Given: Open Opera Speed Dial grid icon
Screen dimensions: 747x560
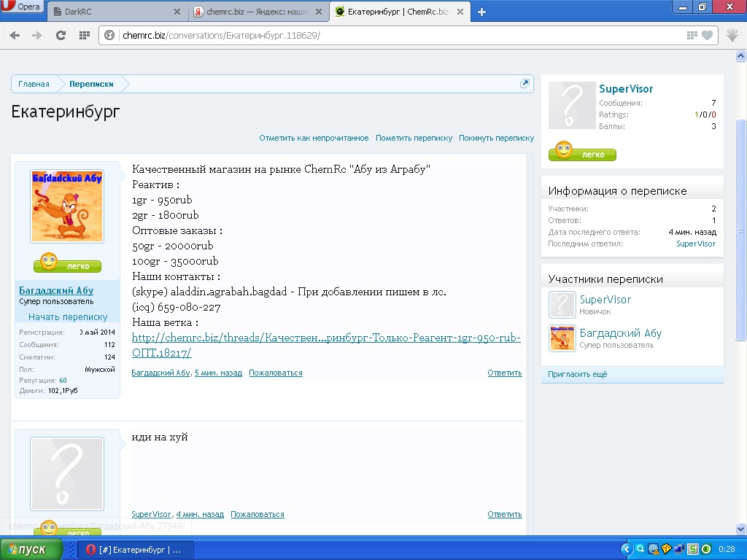Looking at the screenshot, I should 85,35.
